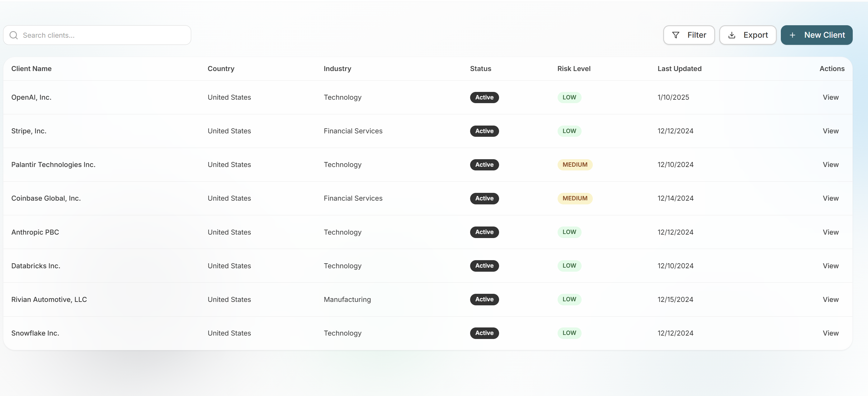This screenshot has width=868, height=396.
Task: Click the funnel icon on Filter button
Action: 675,35
